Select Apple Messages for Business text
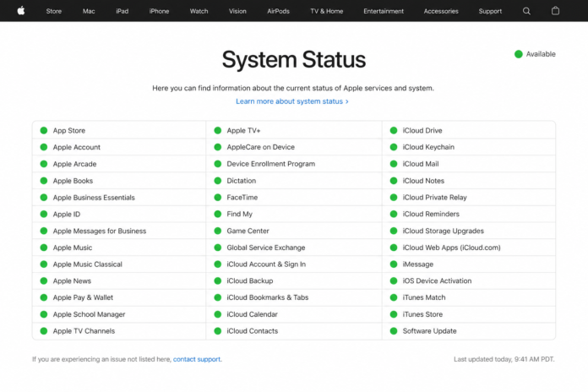Viewport: 588px width, 392px height. pos(100,231)
